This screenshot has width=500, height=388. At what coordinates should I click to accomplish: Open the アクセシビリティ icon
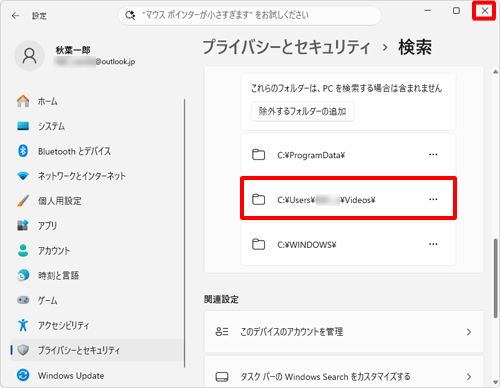pyautogui.click(x=23, y=325)
